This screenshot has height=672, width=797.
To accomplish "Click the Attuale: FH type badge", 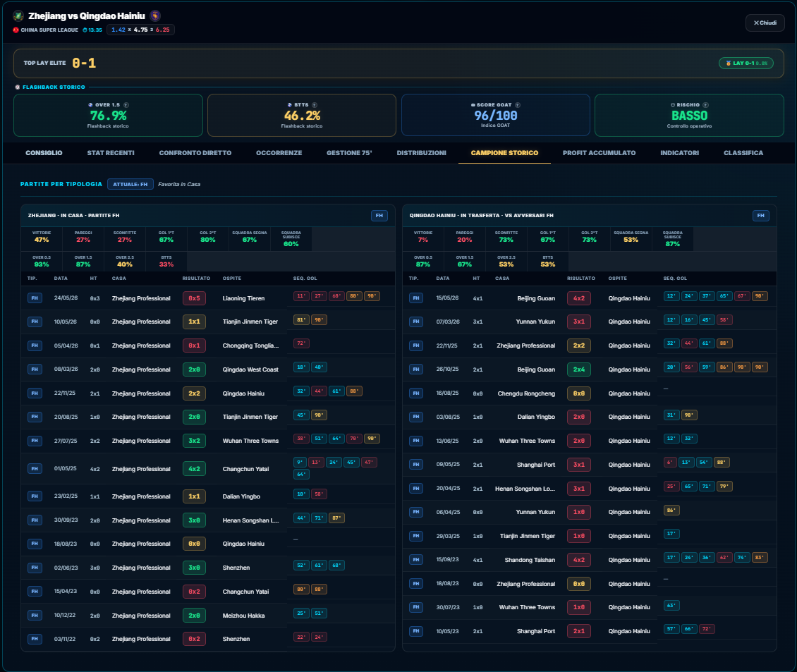I will coord(130,184).
